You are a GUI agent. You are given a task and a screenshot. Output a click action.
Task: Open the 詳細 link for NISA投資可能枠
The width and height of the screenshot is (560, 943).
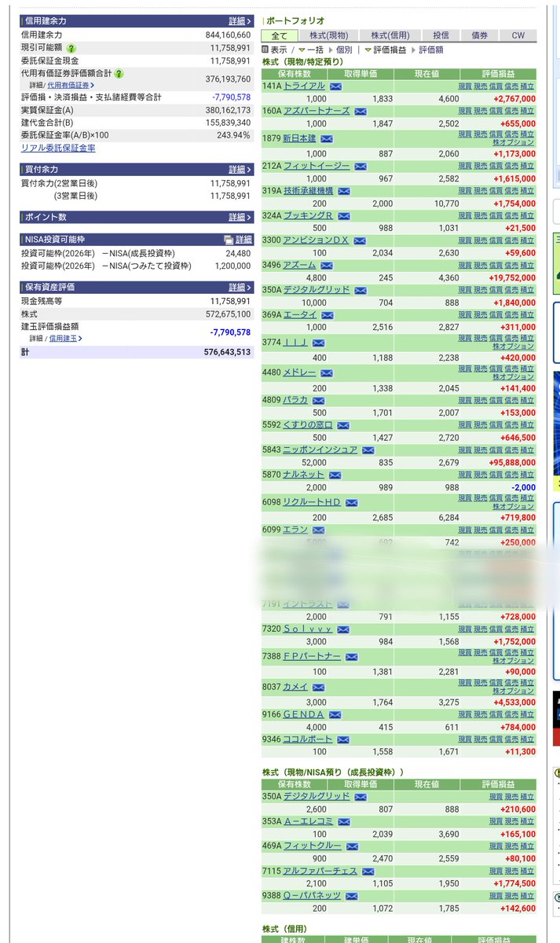243,240
